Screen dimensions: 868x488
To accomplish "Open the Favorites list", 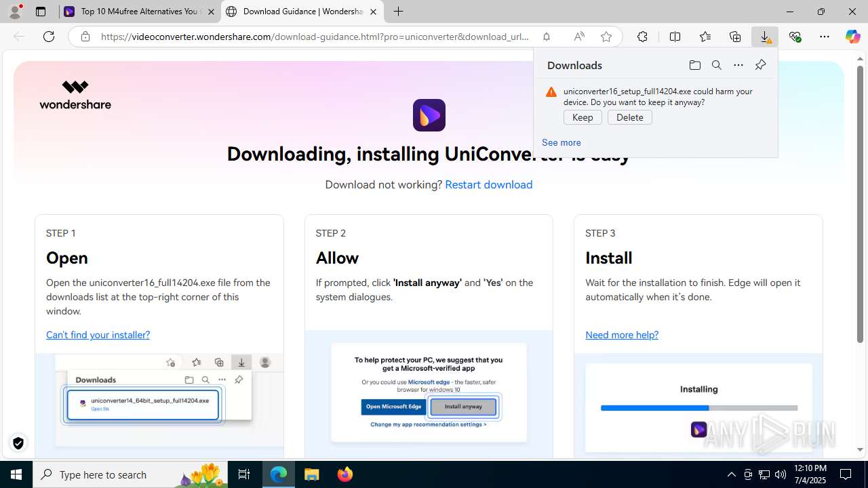I will pos(705,37).
